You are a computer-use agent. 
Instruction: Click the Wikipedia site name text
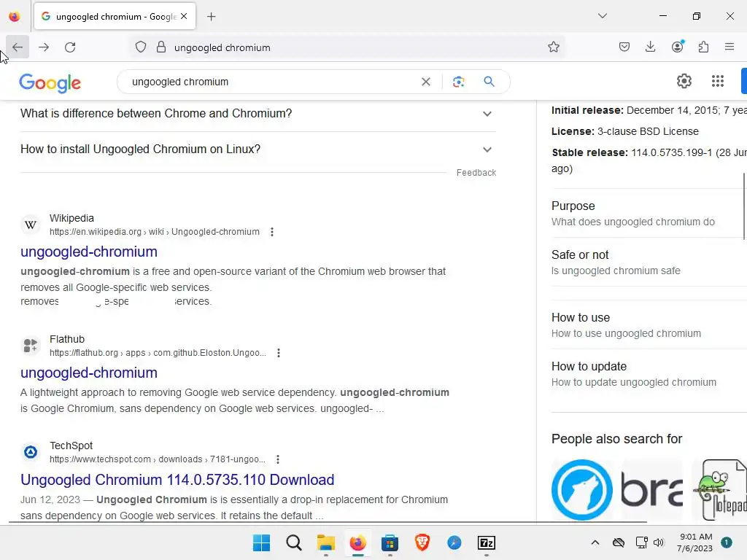point(71,218)
